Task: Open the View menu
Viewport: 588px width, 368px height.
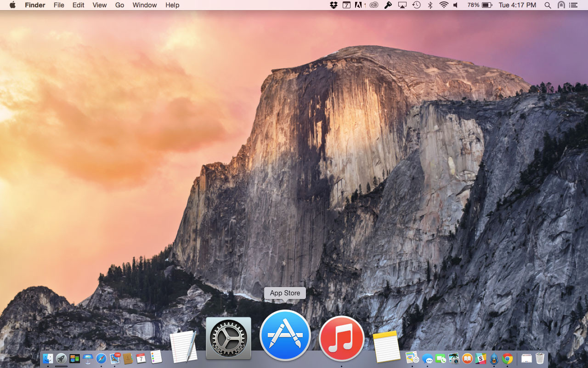Action: click(x=100, y=5)
